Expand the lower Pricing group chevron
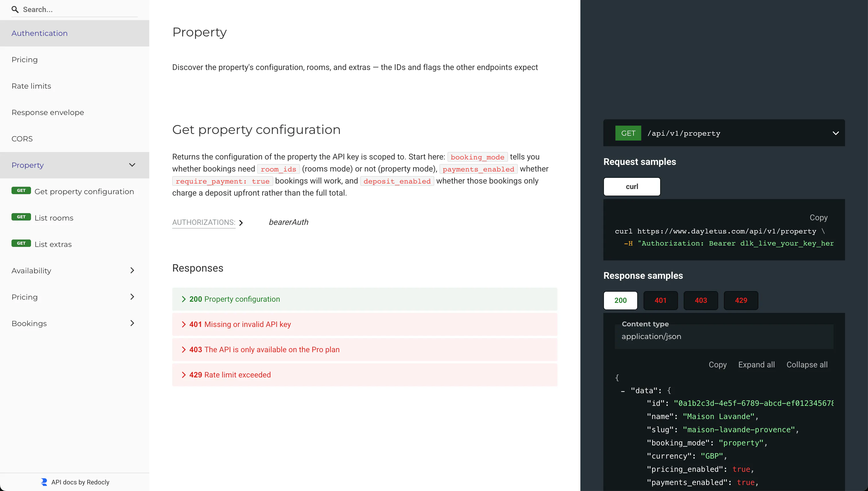This screenshot has width=868, height=491. click(132, 297)
